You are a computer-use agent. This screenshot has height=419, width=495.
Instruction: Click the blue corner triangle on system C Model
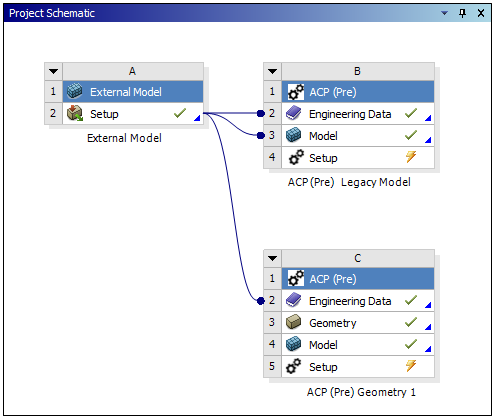pos(428,349)
